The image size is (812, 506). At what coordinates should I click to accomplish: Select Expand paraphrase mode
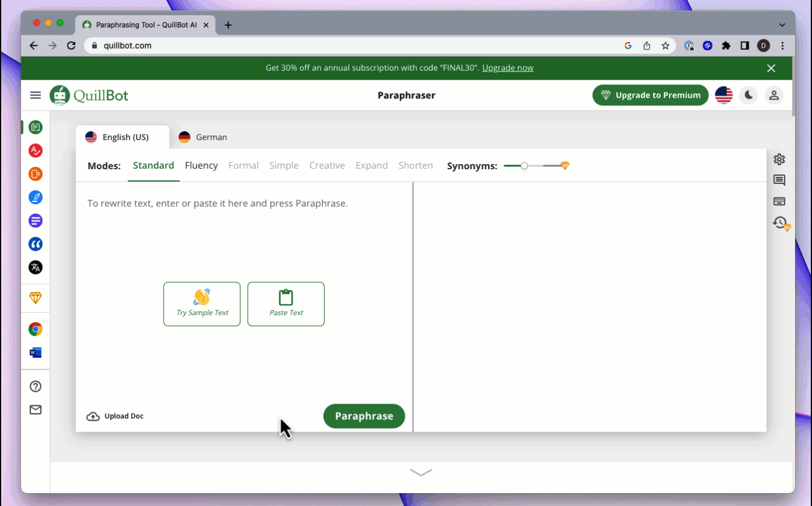(371, 166)
